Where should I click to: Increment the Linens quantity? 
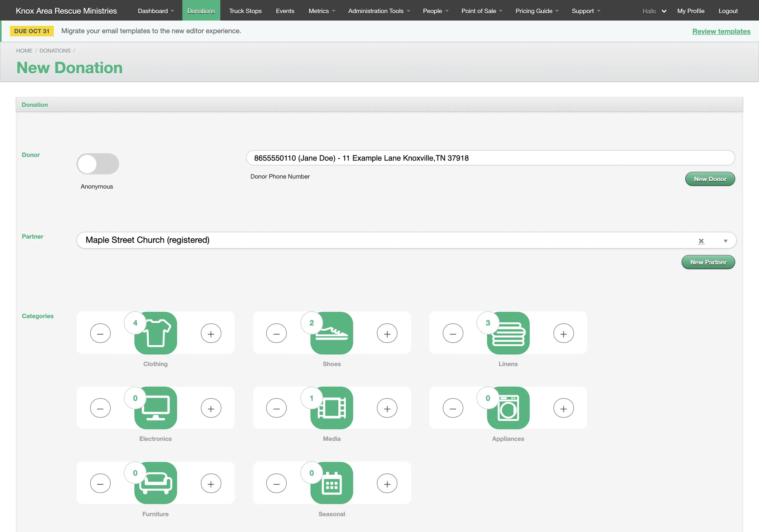point(564,333)
